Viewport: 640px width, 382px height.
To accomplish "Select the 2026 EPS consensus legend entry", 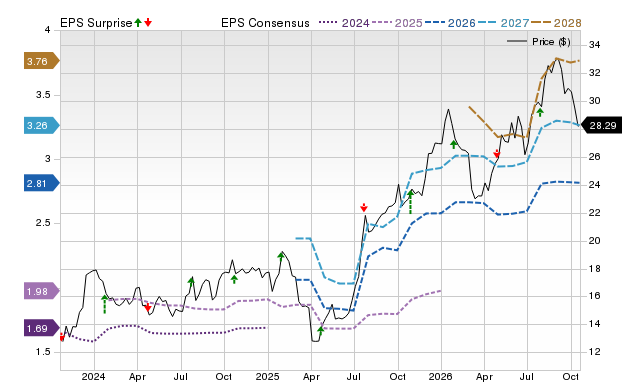I will [450, 23].
